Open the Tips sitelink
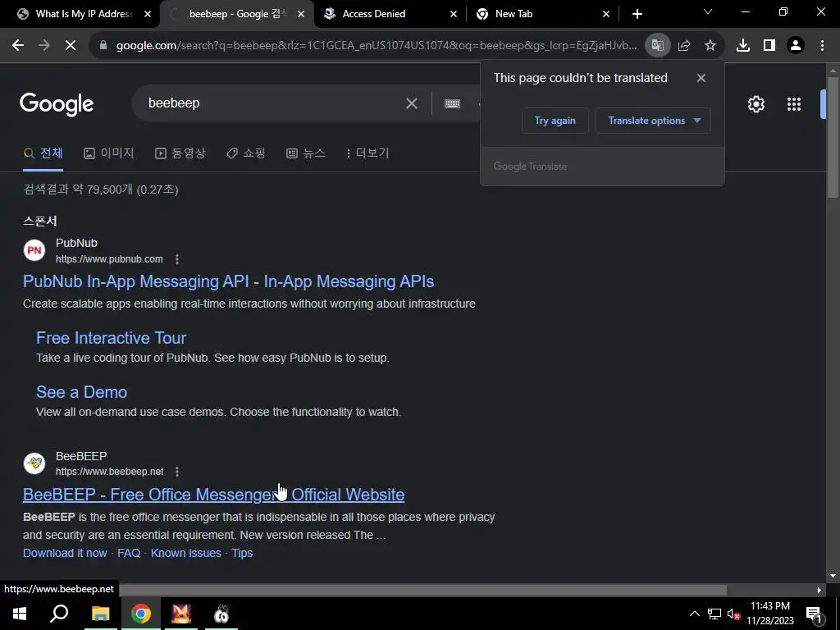Viewport: 840px width, 630px height. [242, 554]
